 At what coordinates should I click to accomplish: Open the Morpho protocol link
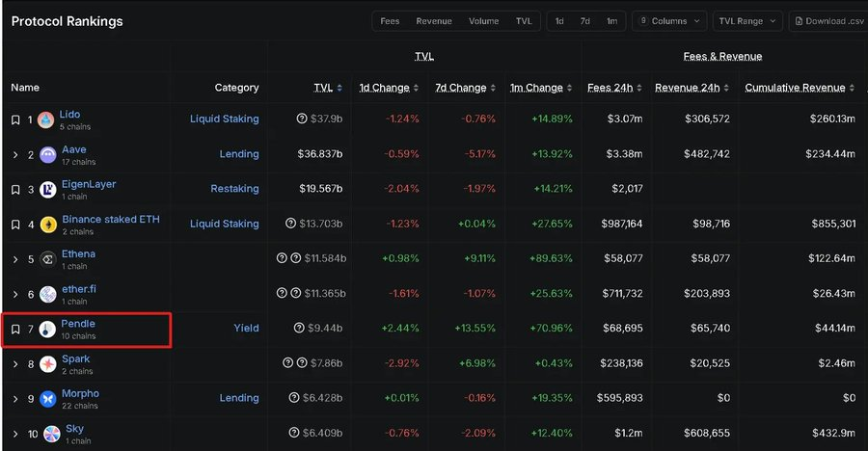[80, 393]
